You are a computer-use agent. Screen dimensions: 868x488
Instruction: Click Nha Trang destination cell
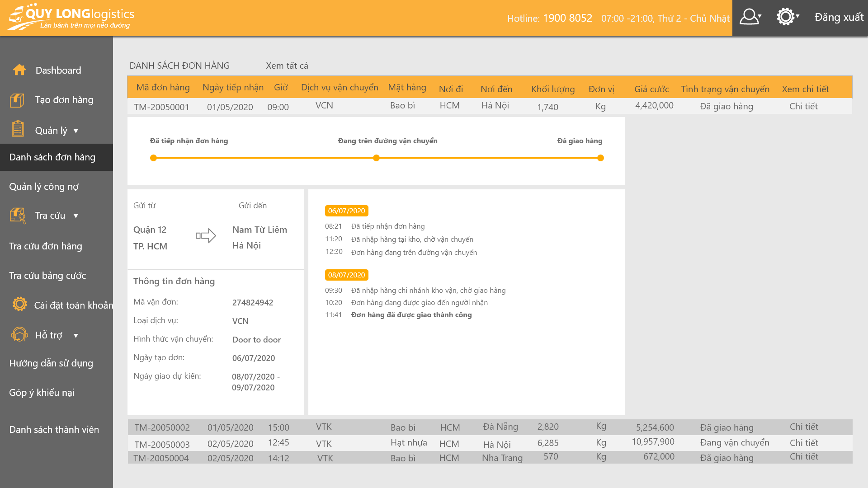tap(502, 458)
